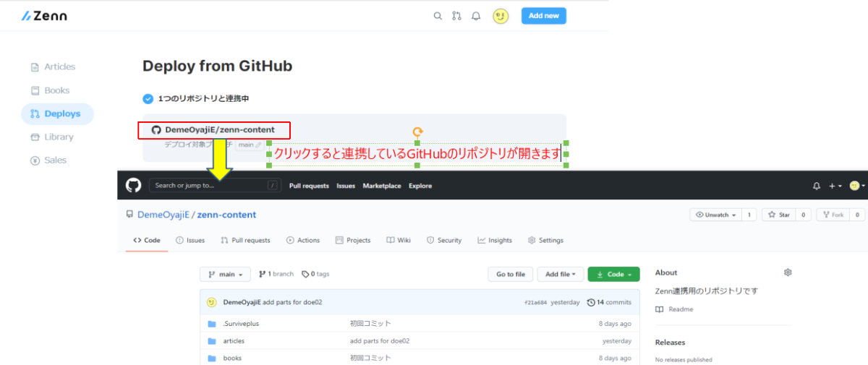
Task: Open the Add file dropdown
Action: click(x=561, y=275)
